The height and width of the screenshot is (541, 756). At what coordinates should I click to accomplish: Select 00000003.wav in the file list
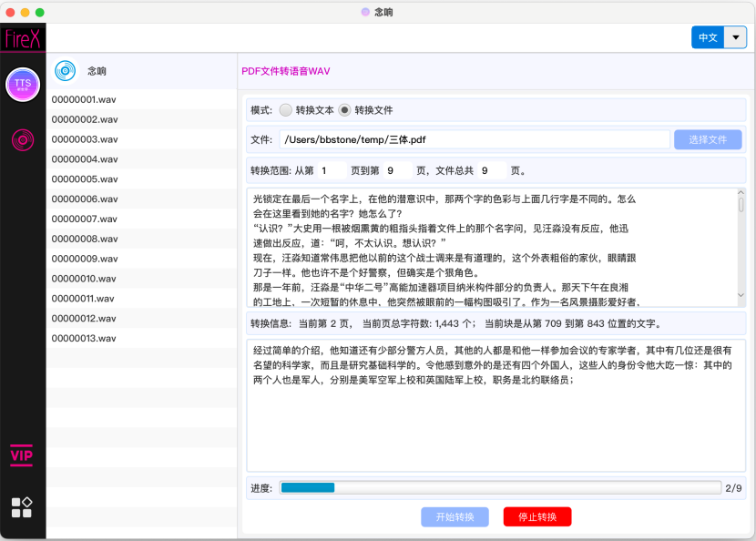[142, 139]
